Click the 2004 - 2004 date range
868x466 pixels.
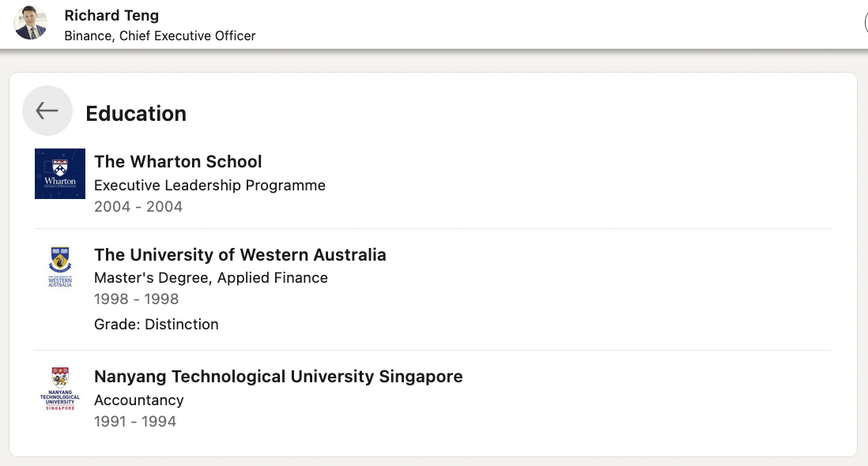pos(138,207)
